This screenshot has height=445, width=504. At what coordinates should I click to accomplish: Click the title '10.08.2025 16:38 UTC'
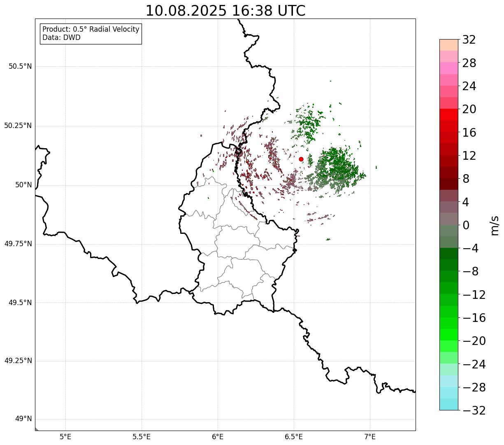click(225, 11)
